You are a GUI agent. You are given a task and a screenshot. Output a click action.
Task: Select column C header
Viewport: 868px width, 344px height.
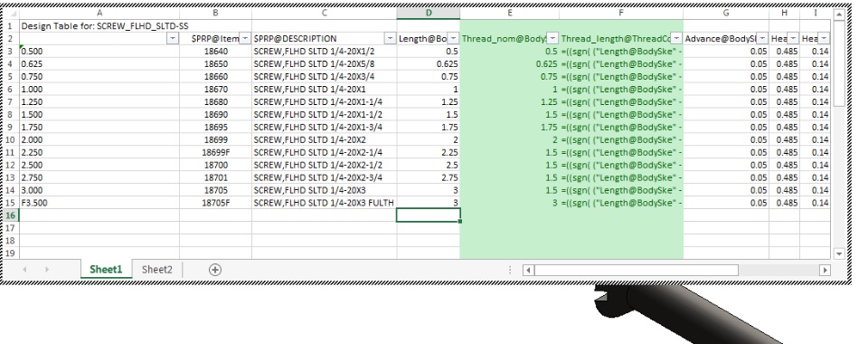tap(324, 13)
